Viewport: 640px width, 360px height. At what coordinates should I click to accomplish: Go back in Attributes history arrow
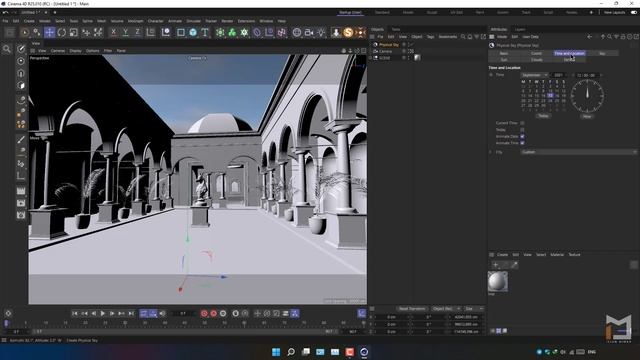(x=589, y=37)
